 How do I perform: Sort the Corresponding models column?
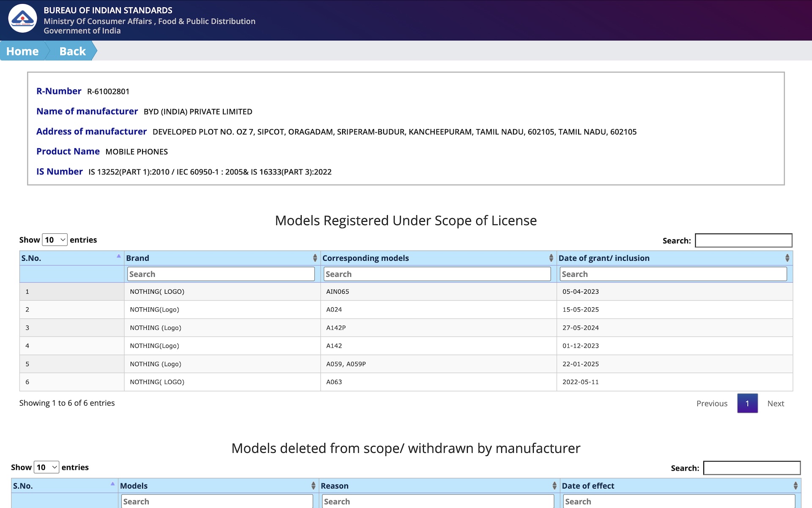pyautogui.click(x=551, y=258)
